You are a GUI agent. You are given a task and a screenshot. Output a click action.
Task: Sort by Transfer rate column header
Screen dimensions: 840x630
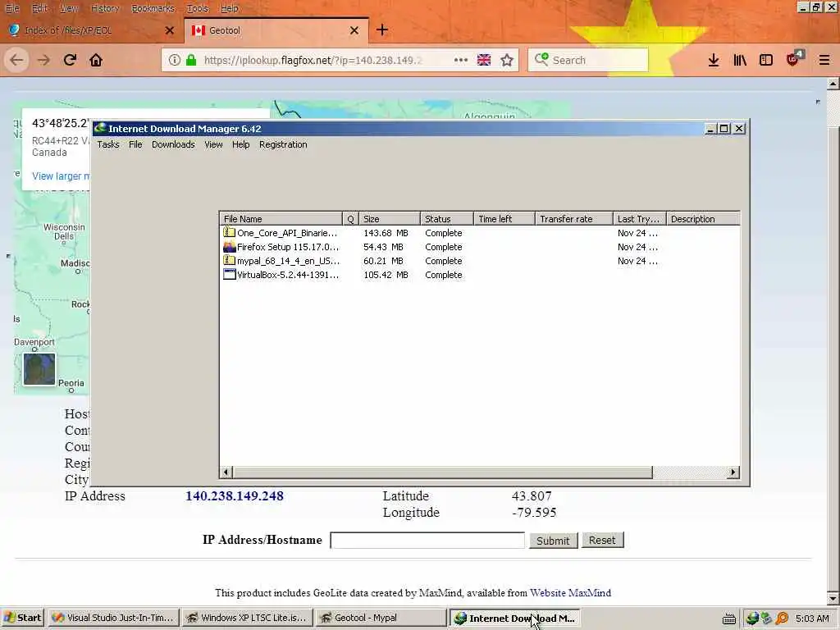coord(573,218)
